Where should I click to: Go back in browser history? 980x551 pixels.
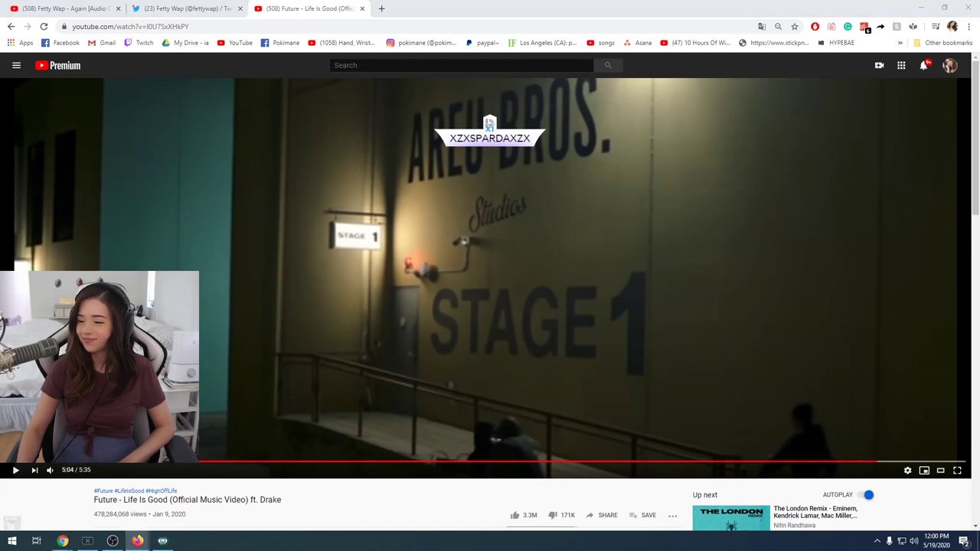(11, 27)
